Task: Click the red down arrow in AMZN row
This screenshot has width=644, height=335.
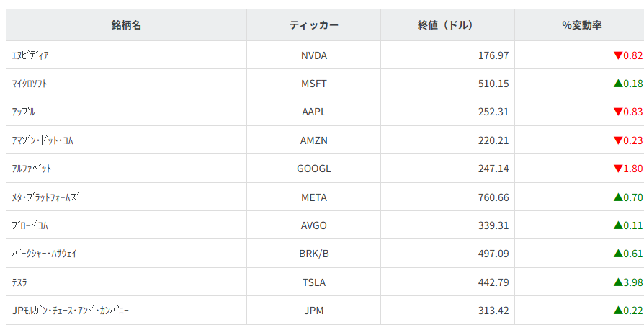Action: [617, 140]
